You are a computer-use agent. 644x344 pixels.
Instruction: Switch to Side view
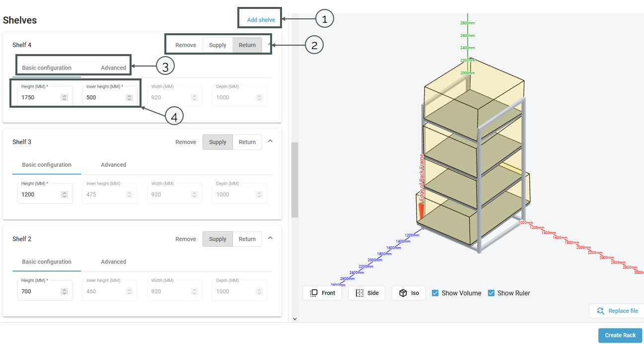[x=367, y=293]
